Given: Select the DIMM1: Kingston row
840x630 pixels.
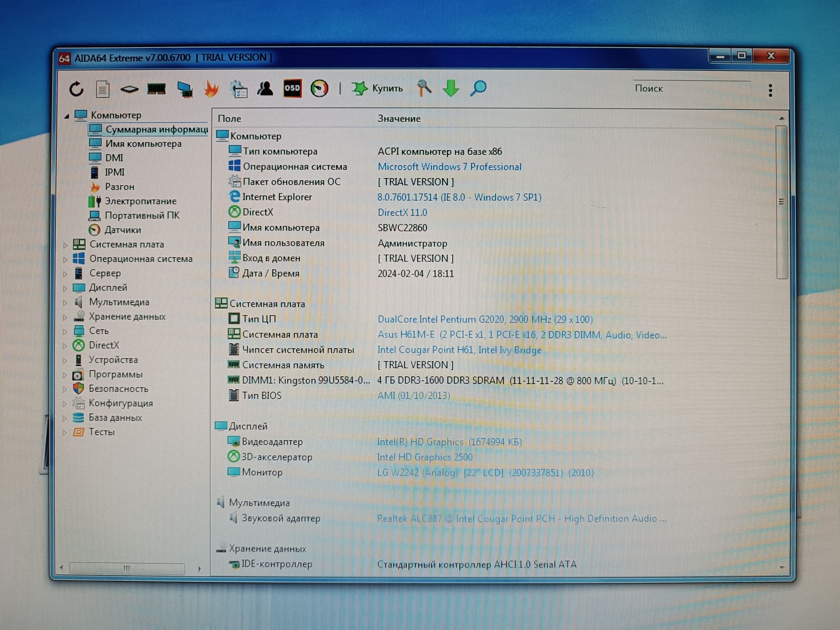Looking at the screenshot, I should point(445,381).
